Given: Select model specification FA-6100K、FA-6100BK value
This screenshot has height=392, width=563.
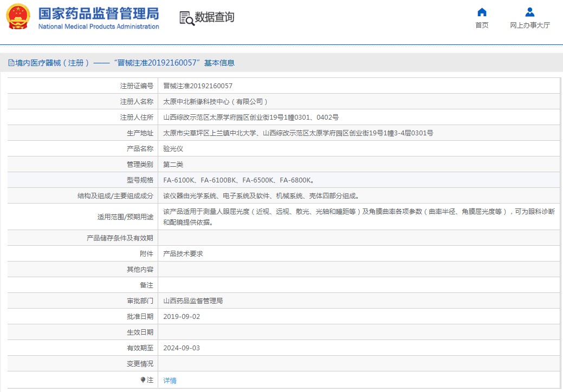Looking at the screenshot, I should pyautogui.click(x=239, y=180).
